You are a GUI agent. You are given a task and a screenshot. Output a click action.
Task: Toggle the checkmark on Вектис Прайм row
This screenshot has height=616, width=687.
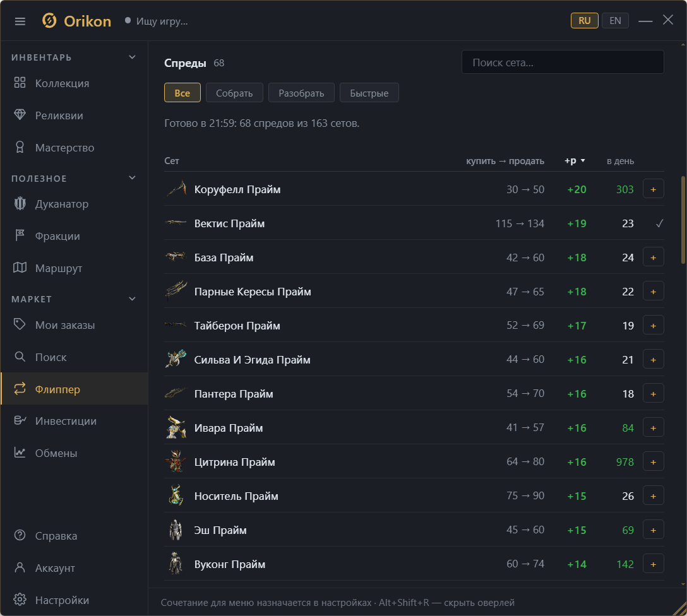click(659, 223)
